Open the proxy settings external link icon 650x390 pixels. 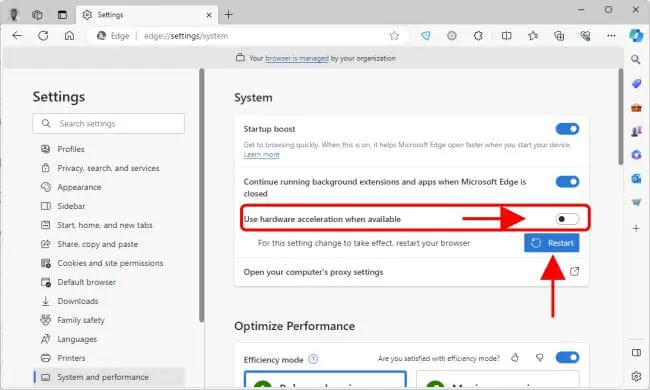574,272
